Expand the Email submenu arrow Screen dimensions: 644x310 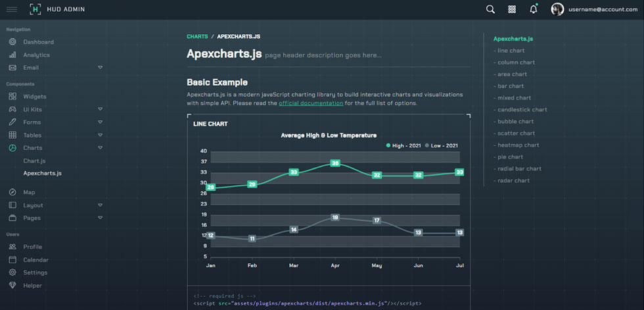(x=100, y=67)
